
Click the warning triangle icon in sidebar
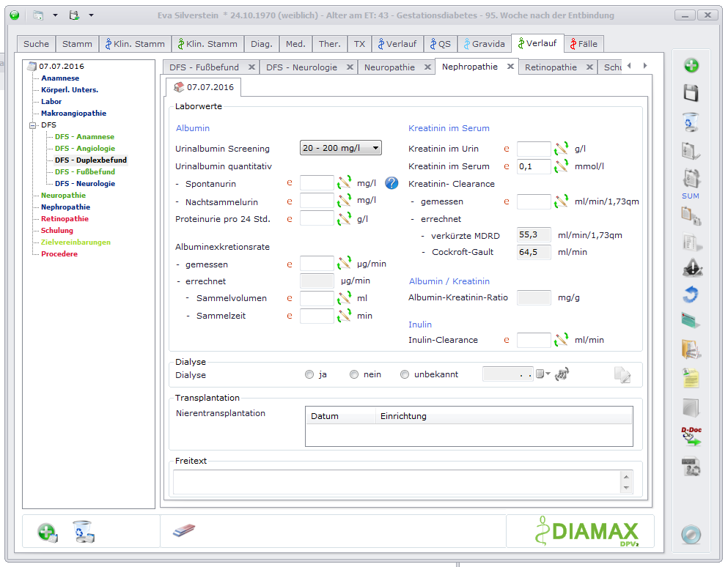tap(692, 267)
